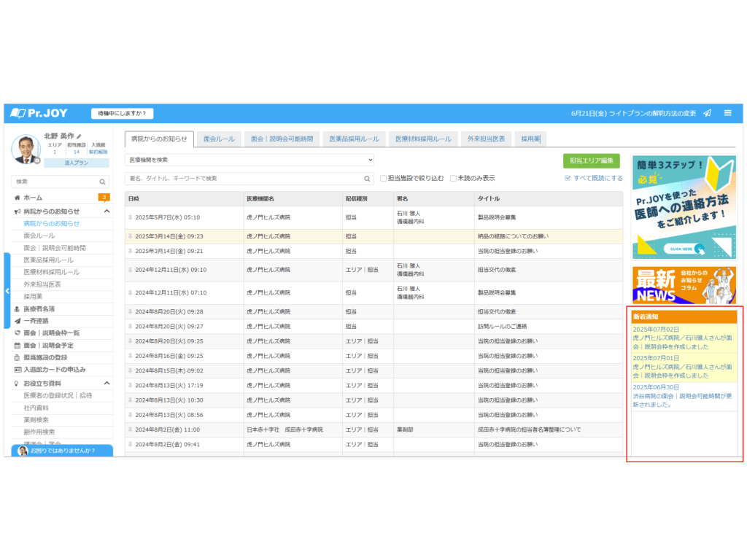Click the green 担当エリア編集 button

pos(591,160)
